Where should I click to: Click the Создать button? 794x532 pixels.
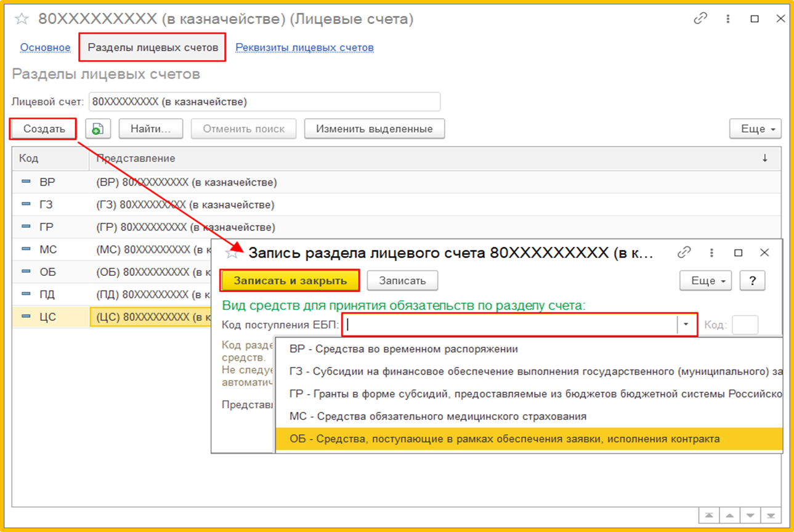(x=44, y=129)
